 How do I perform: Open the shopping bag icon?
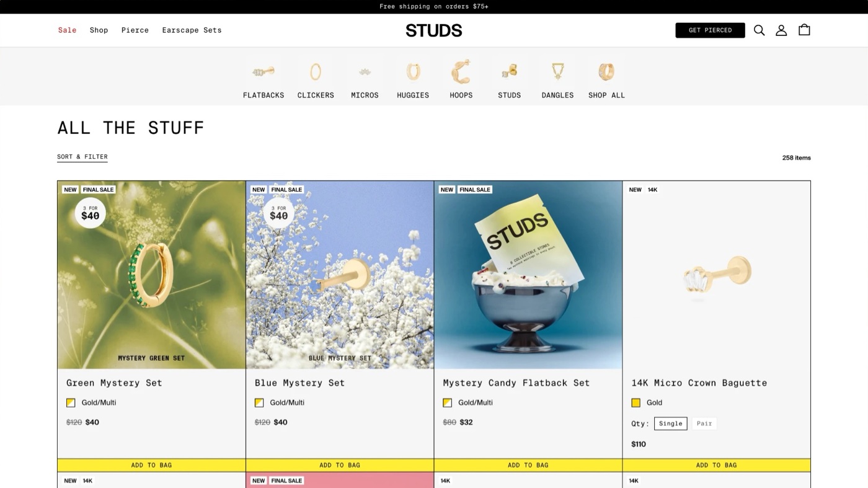point(804,30)
